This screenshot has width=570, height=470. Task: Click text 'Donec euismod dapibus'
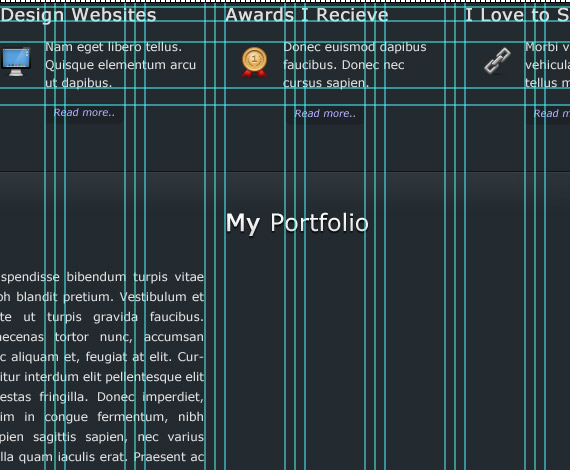(355, 47)
